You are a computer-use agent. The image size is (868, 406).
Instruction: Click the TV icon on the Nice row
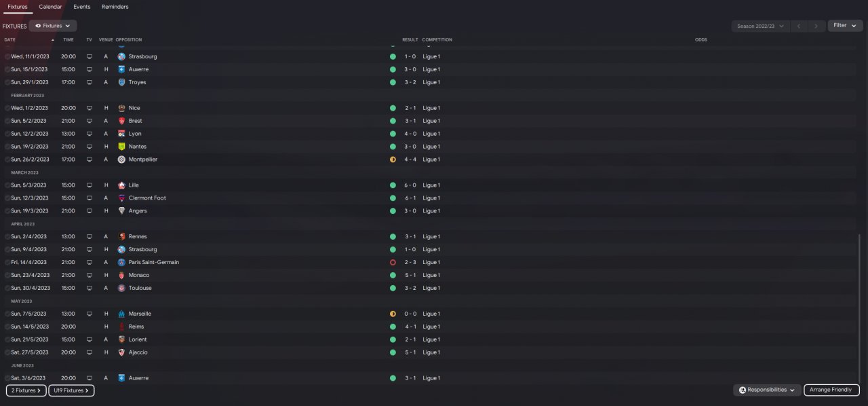pyautogui.click(x=89, y=108)
